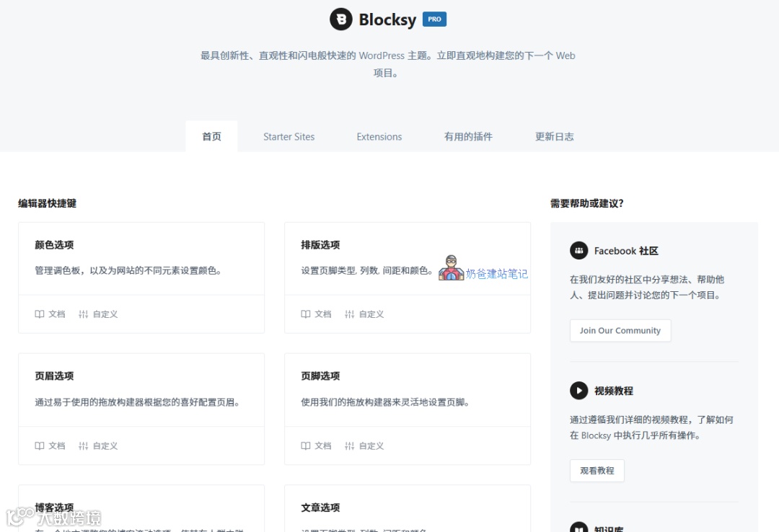Image resolution: width=779 pixels, height=532 pixels.
Task: Click the 视频教程 play icon
Action: pos(578,391)
